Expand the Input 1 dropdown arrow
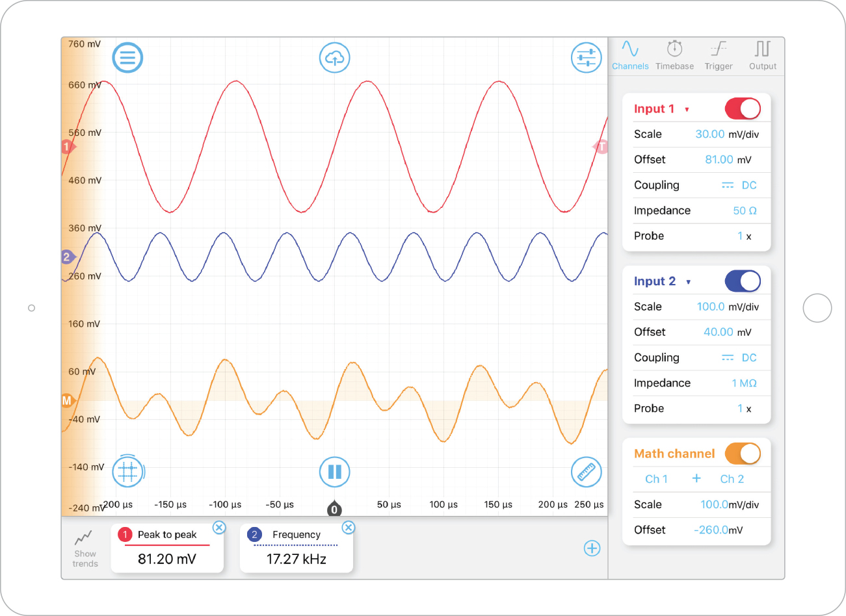 pyautogui.click(x=687, y=110)
